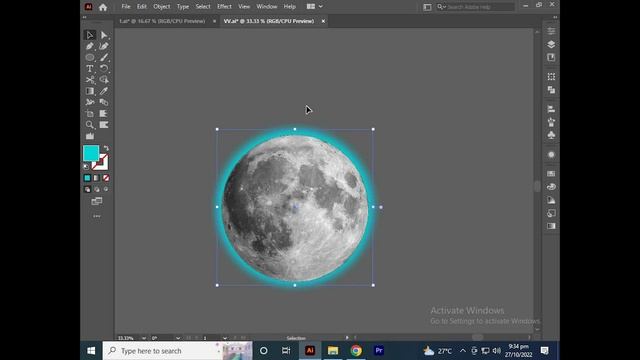This screenshot has height=360, width=640.
Task: Select the Pen tool
Action: [90, 46]
